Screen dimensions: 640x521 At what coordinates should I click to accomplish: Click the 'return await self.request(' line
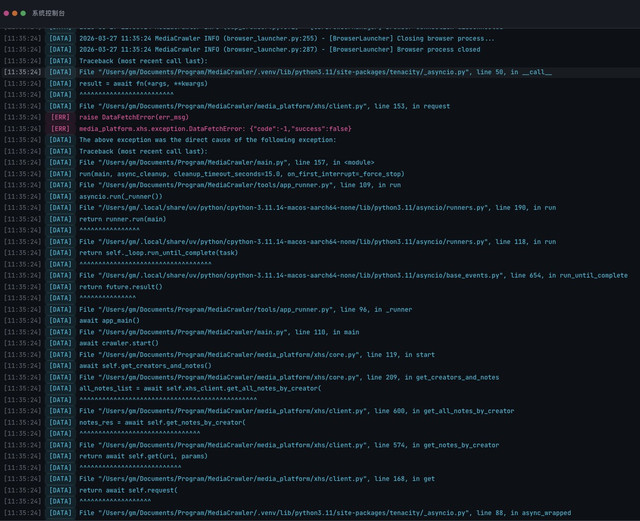tap(128, 490)
